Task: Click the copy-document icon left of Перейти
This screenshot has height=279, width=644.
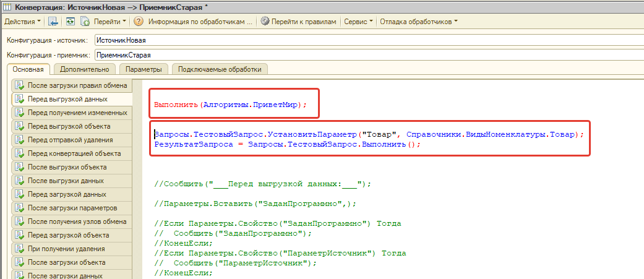Action: (85, 22)
